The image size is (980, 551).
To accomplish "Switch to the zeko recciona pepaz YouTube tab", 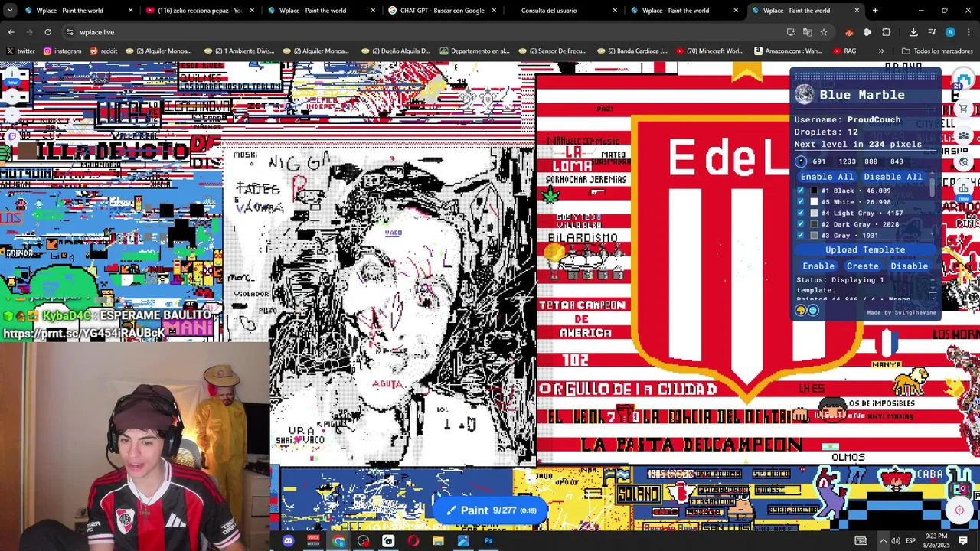I will tap(199, 11).
